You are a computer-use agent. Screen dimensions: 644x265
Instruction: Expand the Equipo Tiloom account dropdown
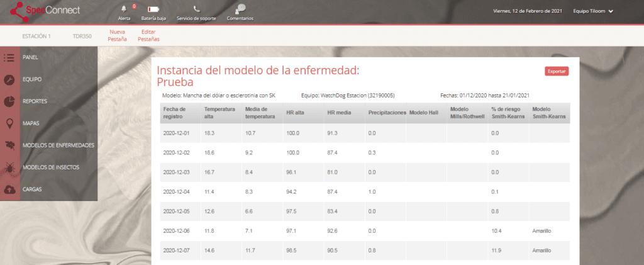tap(593, 11)
